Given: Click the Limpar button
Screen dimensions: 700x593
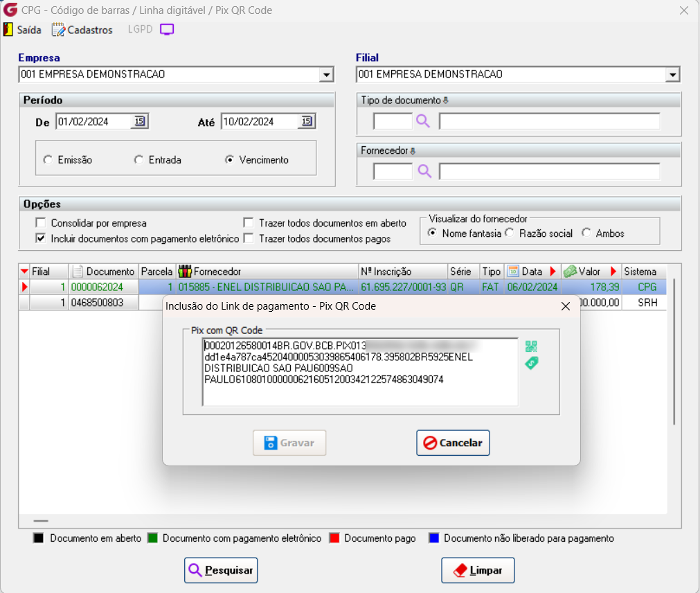Looking at the screenshot, I should [478, 569].
